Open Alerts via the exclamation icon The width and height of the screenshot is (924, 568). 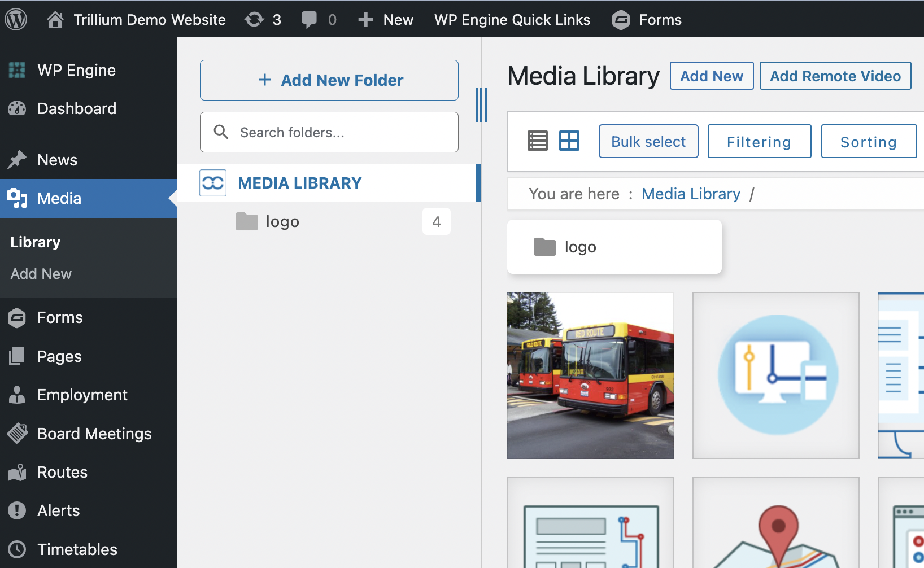17,510
